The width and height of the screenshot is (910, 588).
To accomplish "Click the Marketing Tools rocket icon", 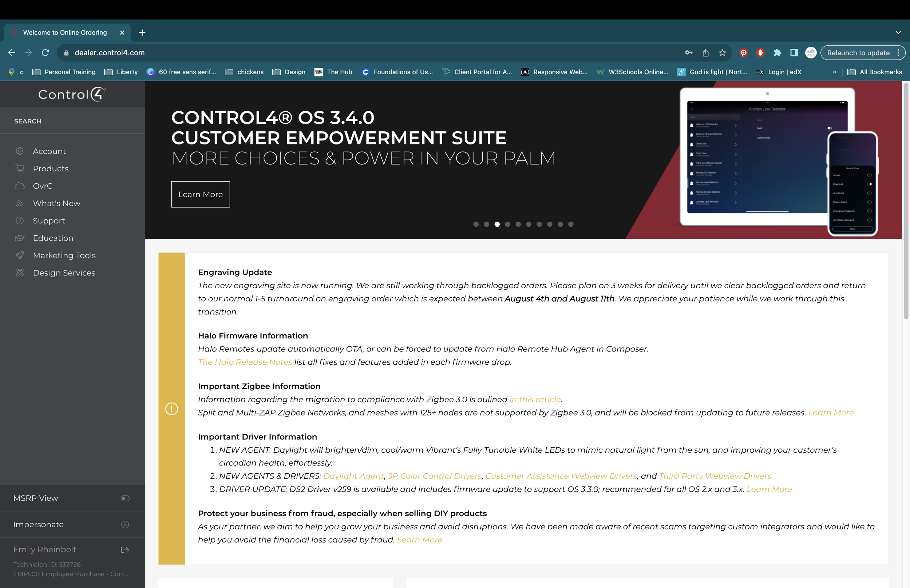I will (x=20, y=255).
